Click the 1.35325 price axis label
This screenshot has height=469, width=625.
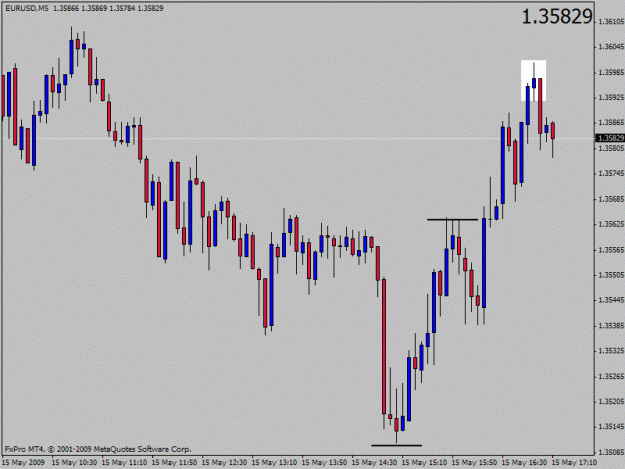coord(611,351)
